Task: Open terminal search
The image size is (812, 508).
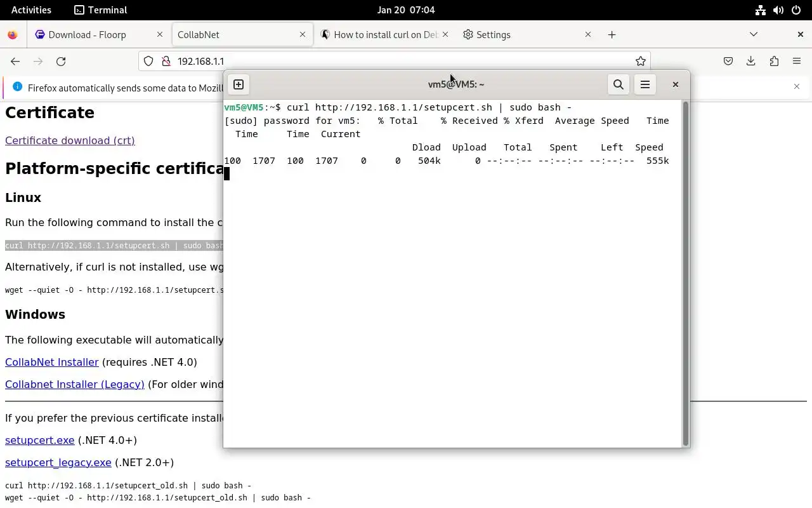Action: point(619,84)
